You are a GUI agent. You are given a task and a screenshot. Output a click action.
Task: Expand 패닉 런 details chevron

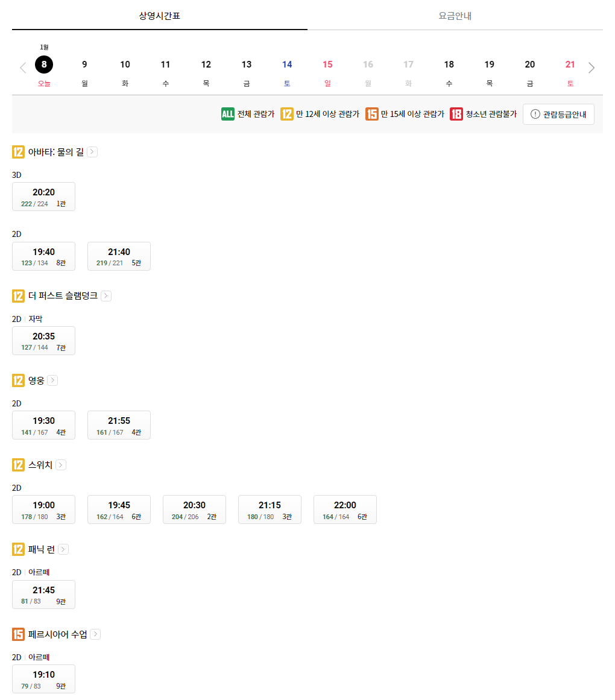pos(63,549)
